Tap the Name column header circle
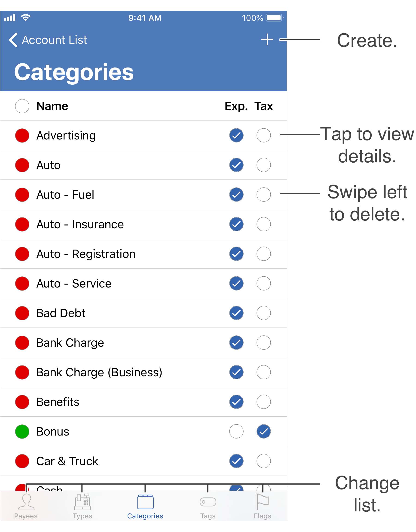 click(x=22, y=106)
